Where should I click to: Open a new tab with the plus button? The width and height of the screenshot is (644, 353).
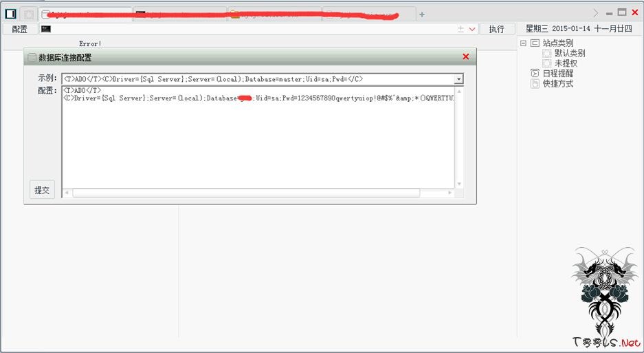click(422, 14)
